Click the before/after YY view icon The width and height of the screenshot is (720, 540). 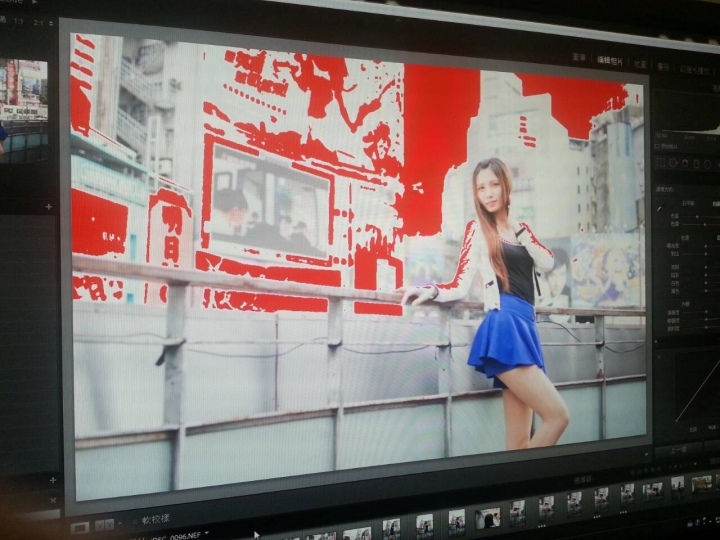104,524
